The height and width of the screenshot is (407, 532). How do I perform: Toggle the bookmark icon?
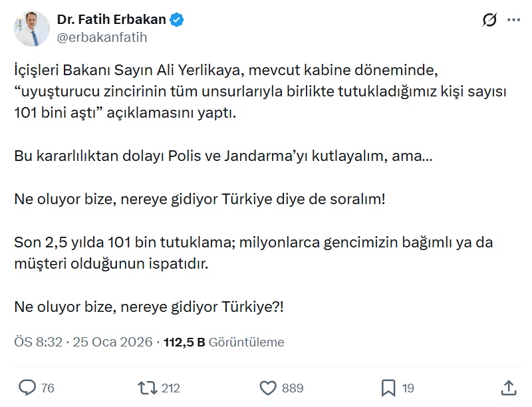pos(388,387)
